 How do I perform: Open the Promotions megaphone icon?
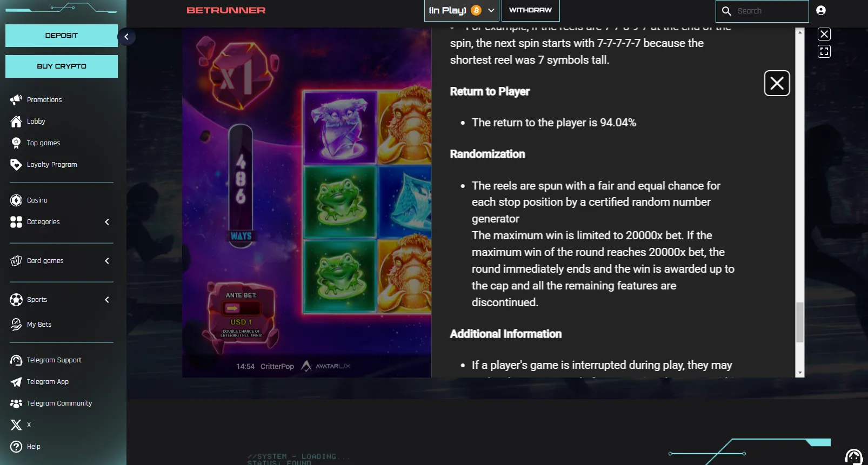point(16,99)
